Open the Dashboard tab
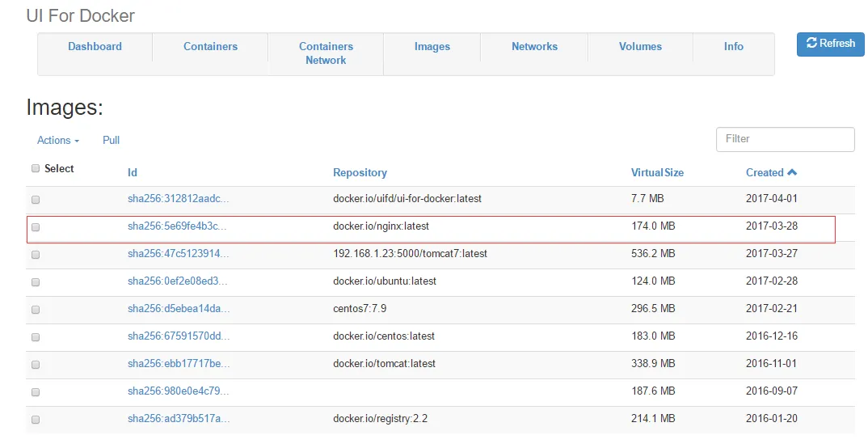The image size is (868, 448). (x=95, y=47)
